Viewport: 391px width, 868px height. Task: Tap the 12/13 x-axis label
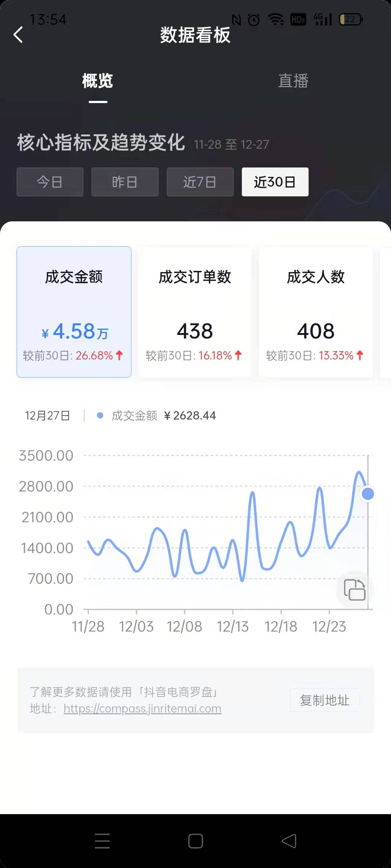click(233, 626)
